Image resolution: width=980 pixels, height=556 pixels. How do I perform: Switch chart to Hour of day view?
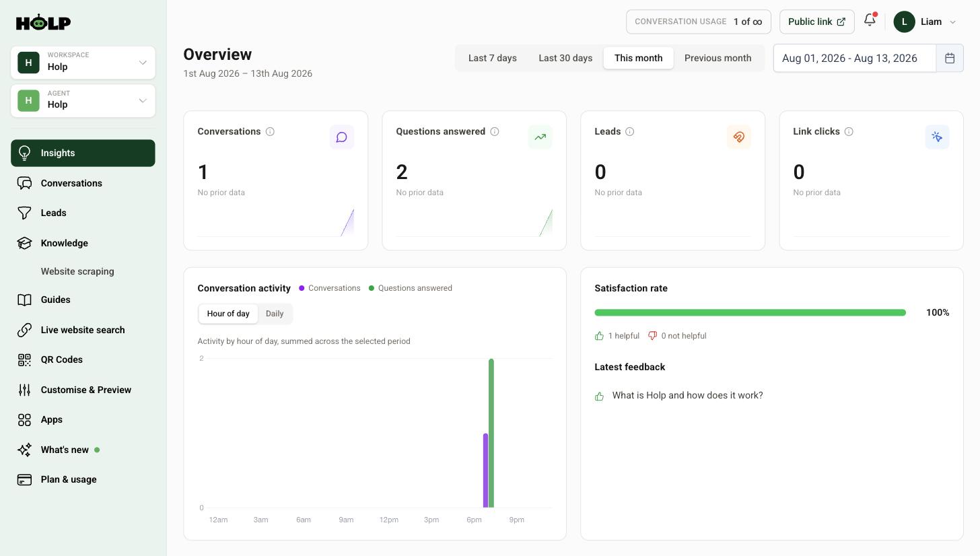(228, 314)
